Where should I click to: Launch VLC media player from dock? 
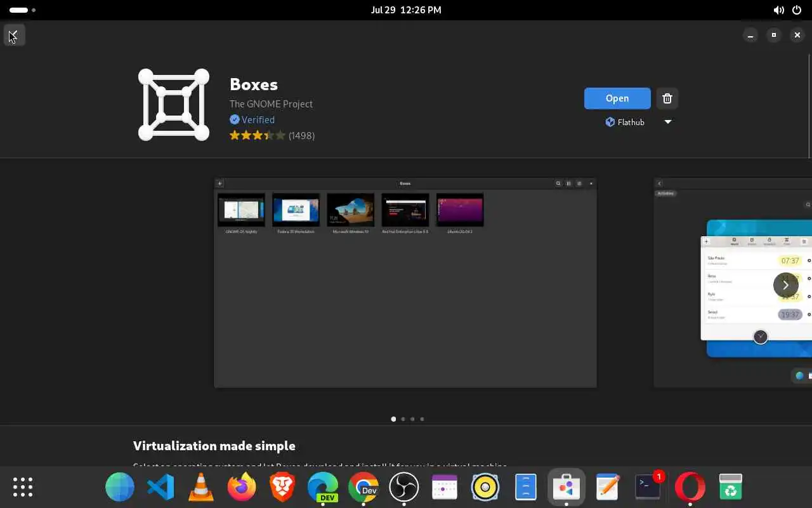click(x=201, y=488)
